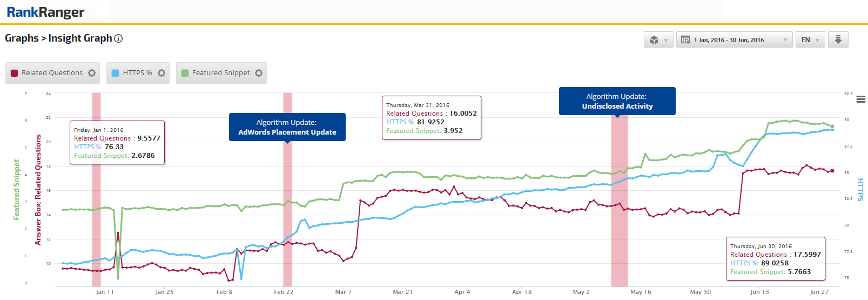Click Graphs in the breadcrumb

22,38
